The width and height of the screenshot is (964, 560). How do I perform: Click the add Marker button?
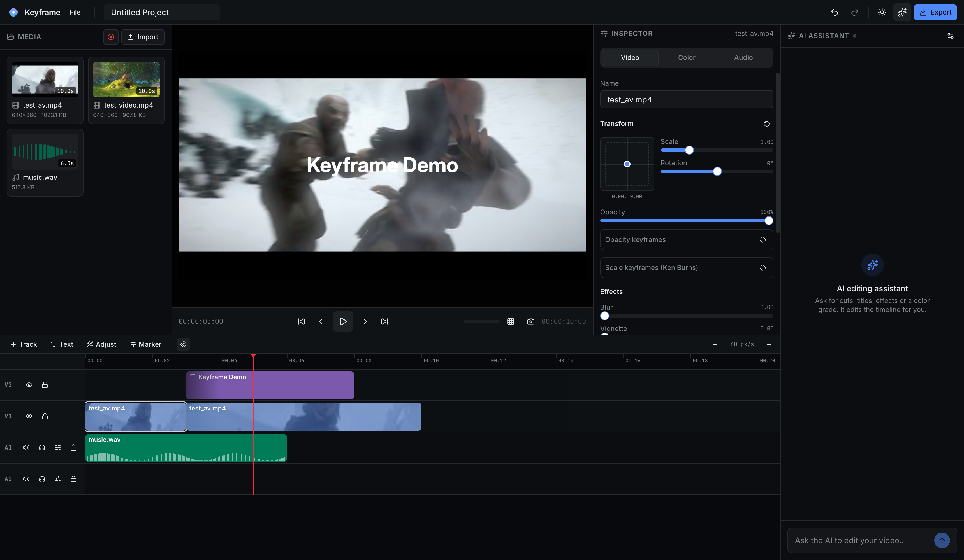(146, 344)
